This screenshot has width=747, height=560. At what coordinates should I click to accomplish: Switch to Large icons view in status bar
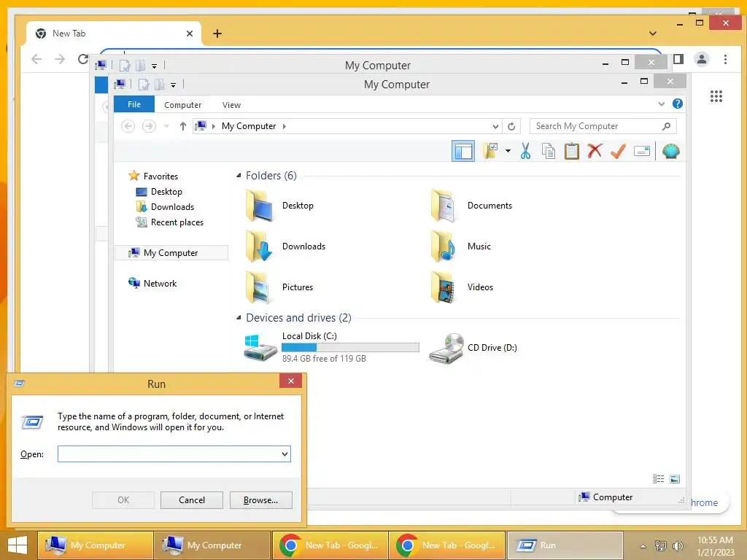[x=675, y=479]
